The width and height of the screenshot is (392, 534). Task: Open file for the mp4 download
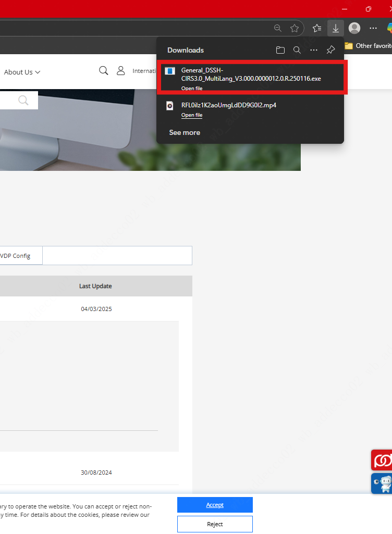[191, 115]
